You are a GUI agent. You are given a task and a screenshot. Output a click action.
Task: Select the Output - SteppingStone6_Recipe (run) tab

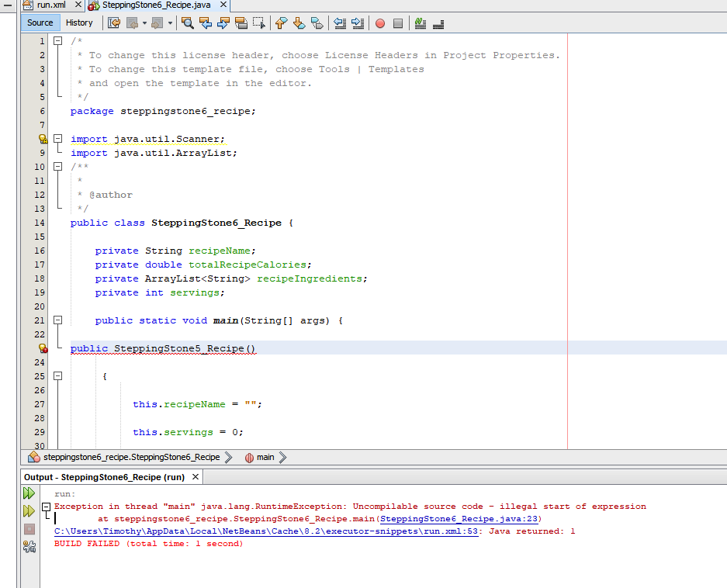click(104, 477)
